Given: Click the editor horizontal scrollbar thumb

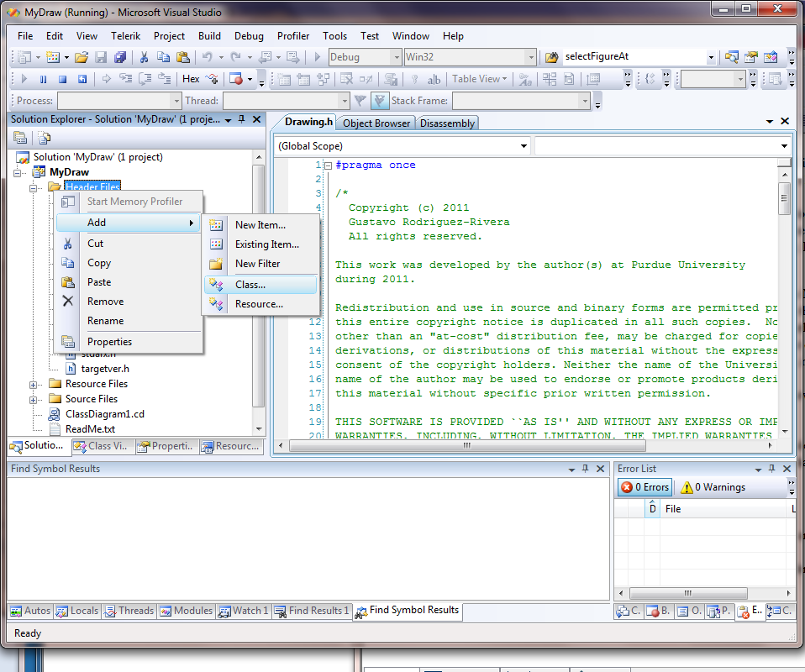Looking at the screenshot, I should click(466, 446).
